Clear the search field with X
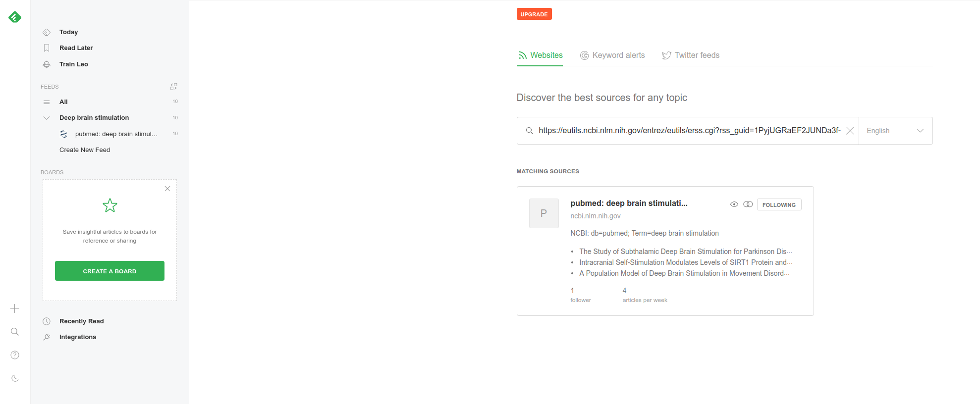This screenshot has width=980, height=404. click(x=850, y=131)
